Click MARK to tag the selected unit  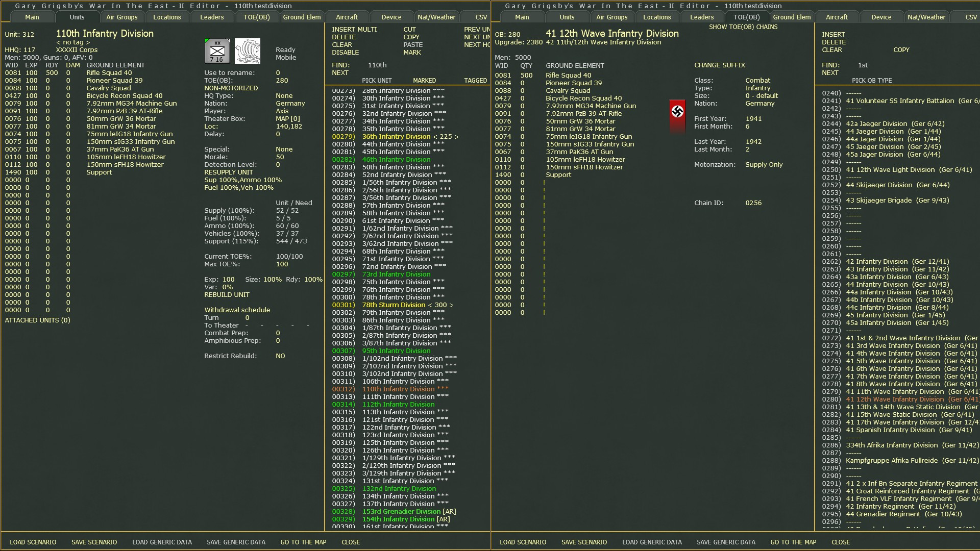(412, 52)
